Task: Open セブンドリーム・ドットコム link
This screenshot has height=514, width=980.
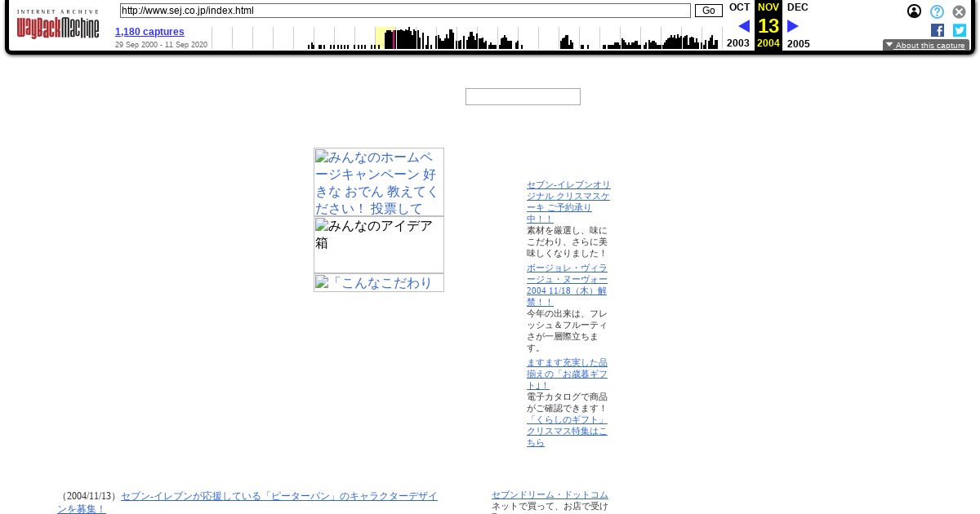Action: coord(550,495)
